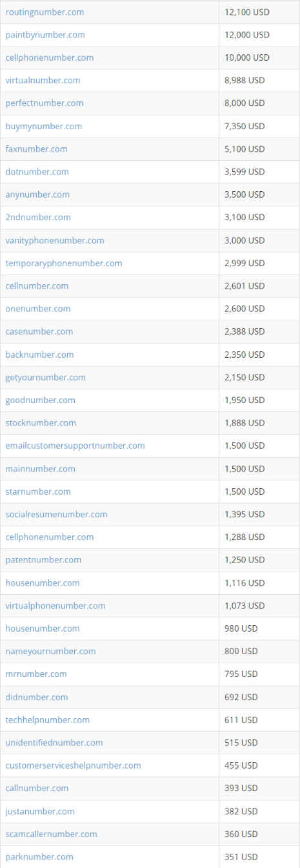Viewport: 300px width, 868px height.
Task: Open virtualphonenumber.com link
Action: (x=55, y=606)
